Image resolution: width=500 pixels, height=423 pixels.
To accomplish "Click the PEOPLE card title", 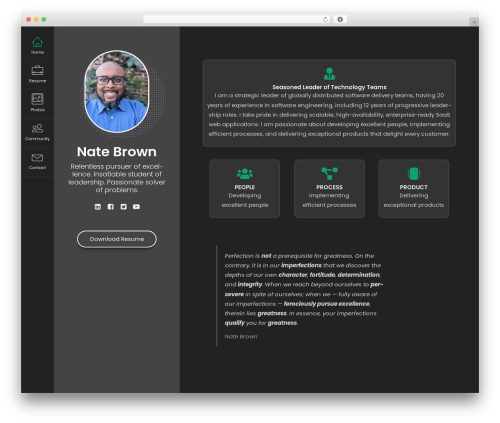I will tap(245, 187).
